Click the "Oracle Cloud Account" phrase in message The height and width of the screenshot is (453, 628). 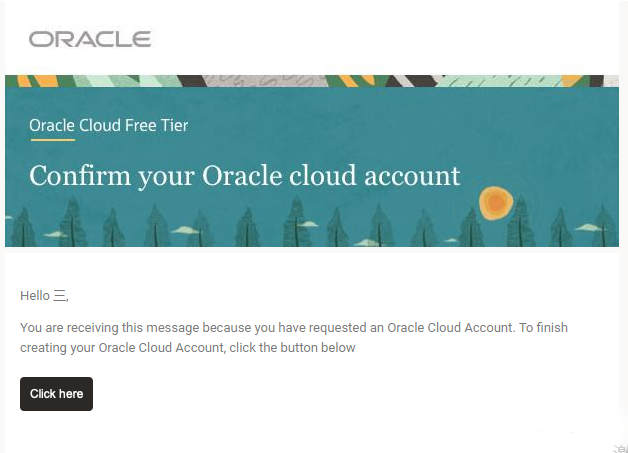pyautogui.click(x=450, y=328)
